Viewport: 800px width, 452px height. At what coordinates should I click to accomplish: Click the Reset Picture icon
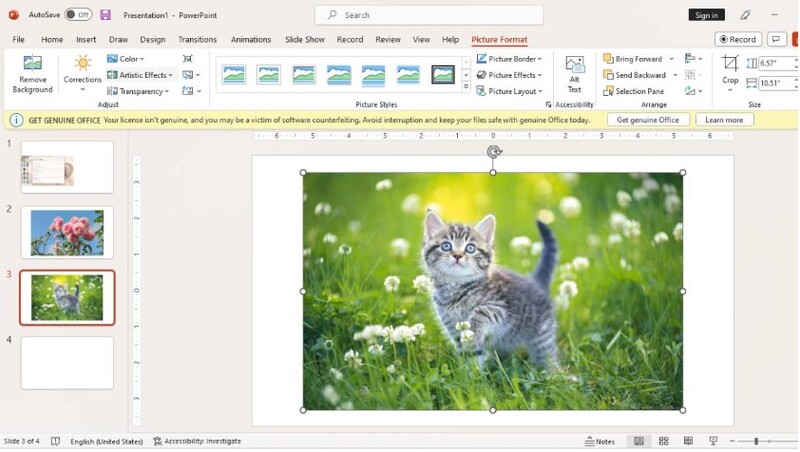[x=191, y=91]
